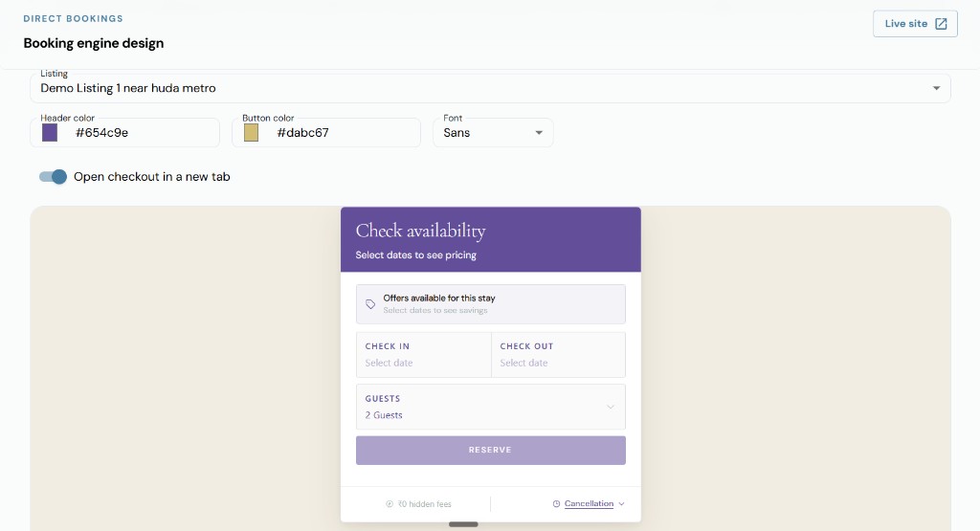Click the Check availability heading
The height and width of the screenshot is (531, 980).
tap(421, 231)
